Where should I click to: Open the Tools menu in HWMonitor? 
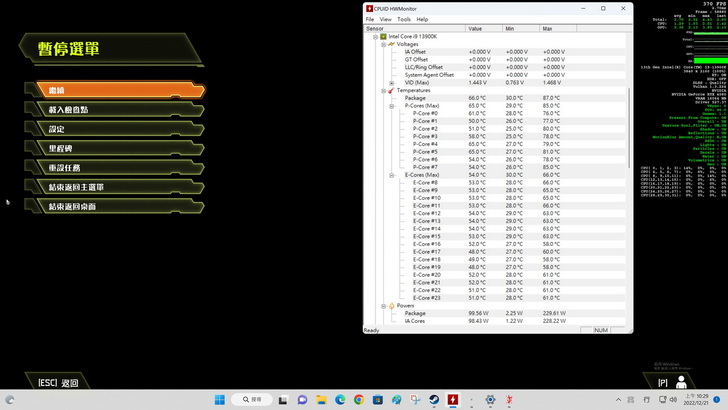[403, 19]
